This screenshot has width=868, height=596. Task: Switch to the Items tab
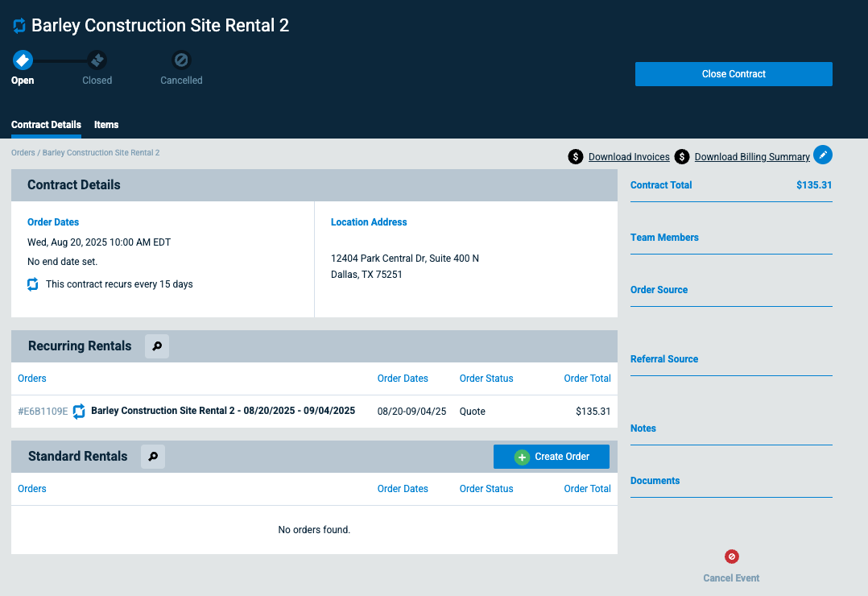(106, 125)
